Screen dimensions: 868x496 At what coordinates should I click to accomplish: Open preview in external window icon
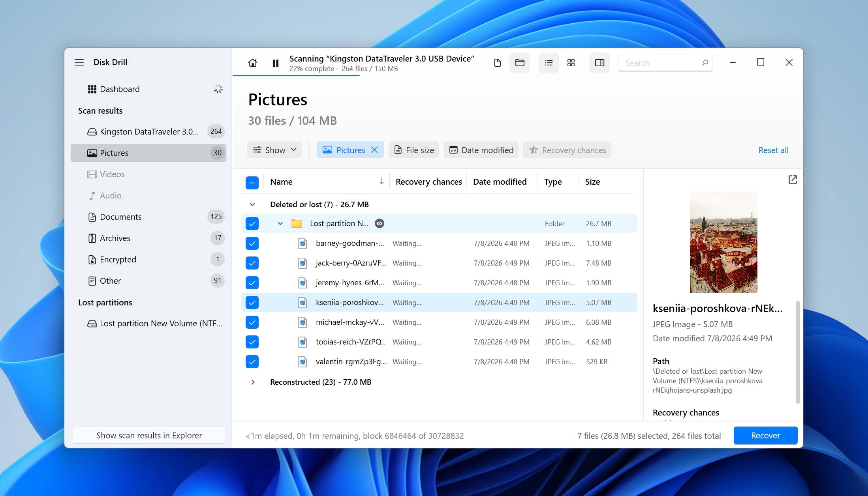pos(793,180)
